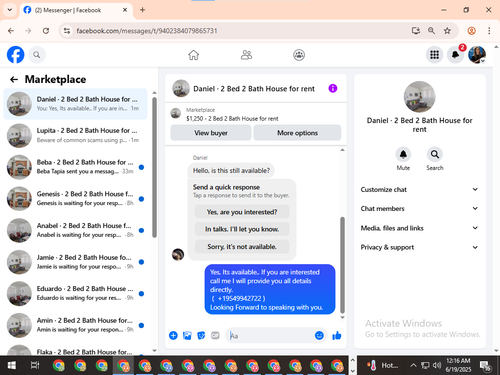
Task: Go to the Home feed icon
Action: click(193, 55)
